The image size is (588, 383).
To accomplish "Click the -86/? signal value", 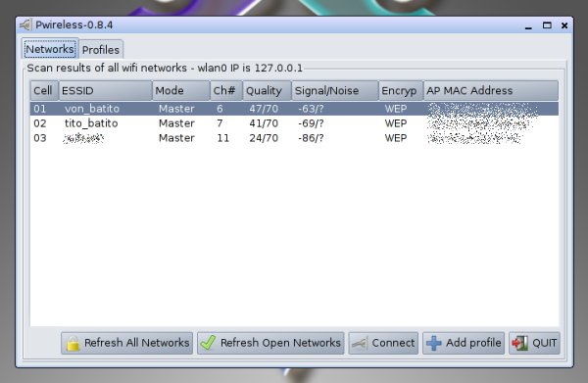I will tap(311, 138).
